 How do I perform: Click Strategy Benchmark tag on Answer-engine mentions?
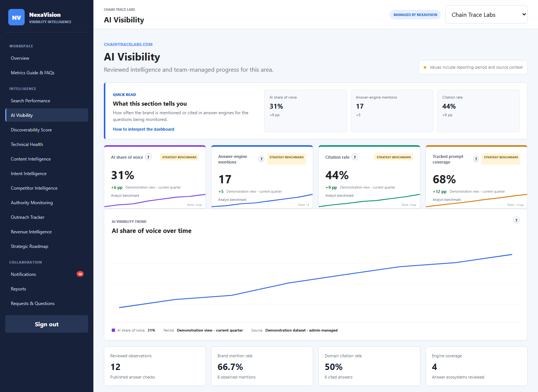click(x=287, y=159)
